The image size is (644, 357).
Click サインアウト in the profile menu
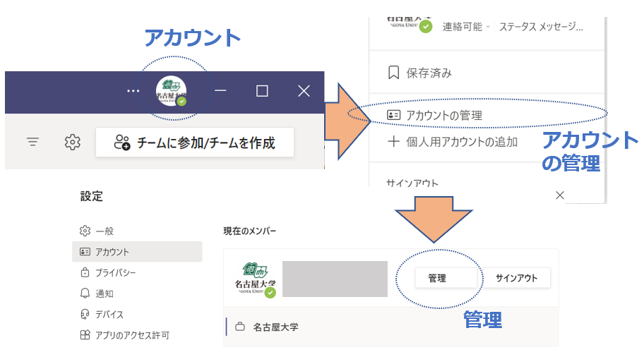[x=412, y=183]
